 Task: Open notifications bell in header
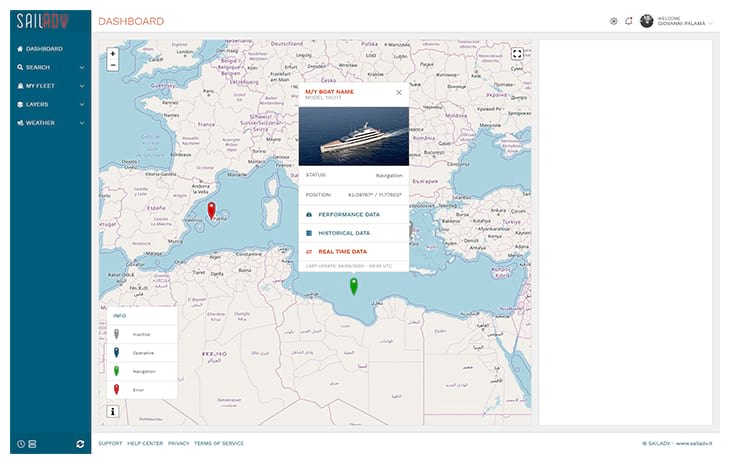pyautogui.click(x=629, y=21)
